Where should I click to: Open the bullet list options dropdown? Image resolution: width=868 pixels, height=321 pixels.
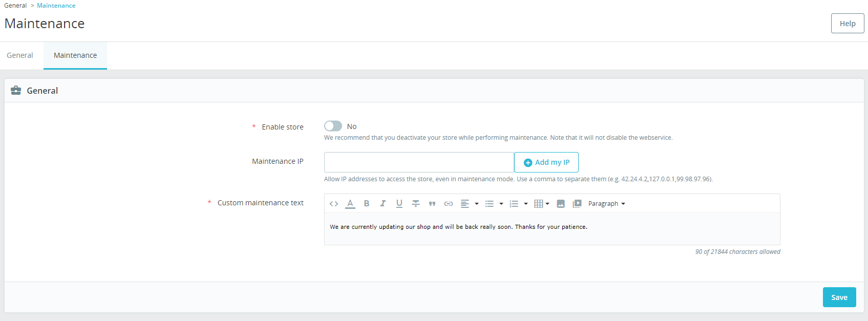501,204
